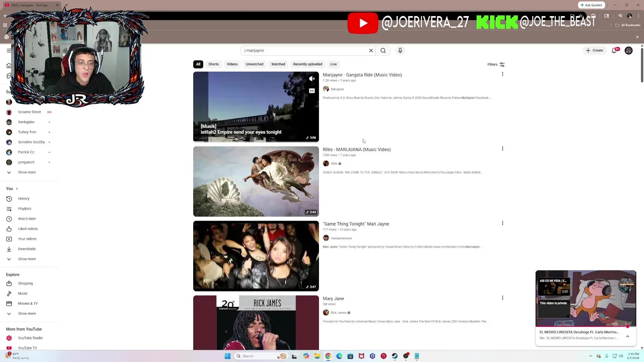Open the Marijayne channel avatar
Viewport: 644px width, 362px height.
click(326, 89)
